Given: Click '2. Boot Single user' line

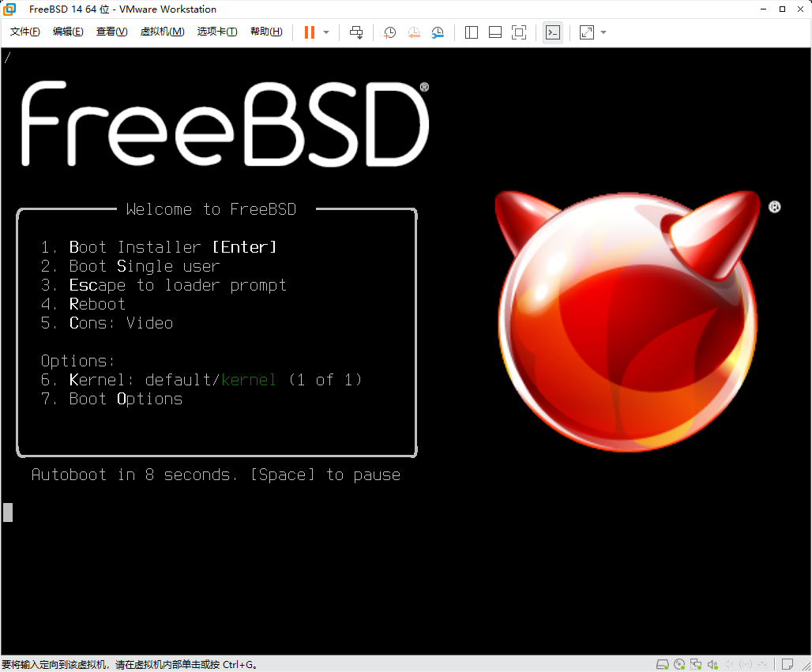Looking at the screenshot, I should pyautogui.click(x=130, y=266).
